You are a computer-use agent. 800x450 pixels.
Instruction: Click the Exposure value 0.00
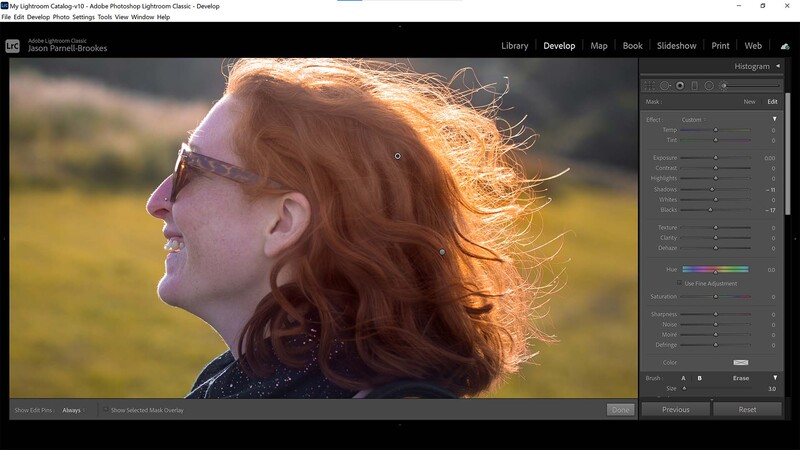point(769,158)
